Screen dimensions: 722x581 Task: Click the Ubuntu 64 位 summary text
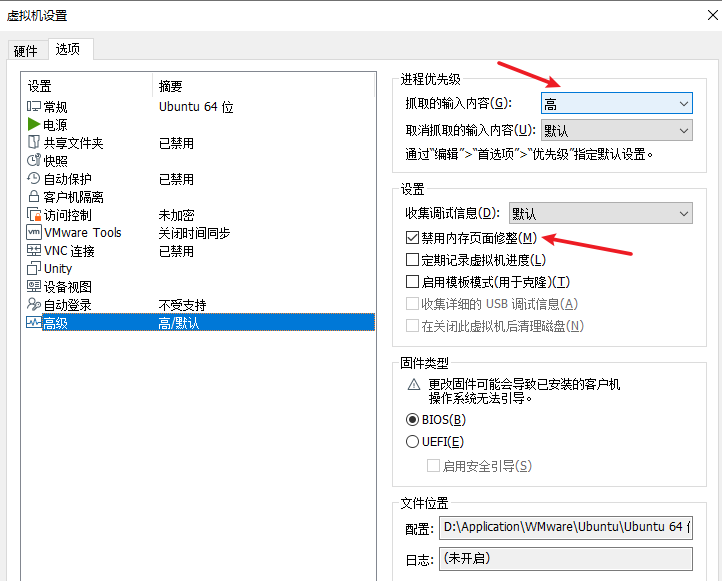pos(196,107)
